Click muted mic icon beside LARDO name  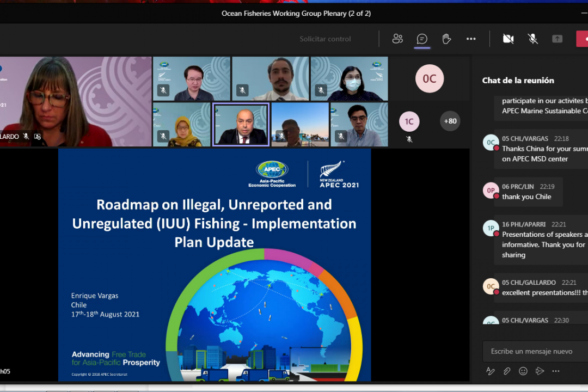click(x=26, y=137)
